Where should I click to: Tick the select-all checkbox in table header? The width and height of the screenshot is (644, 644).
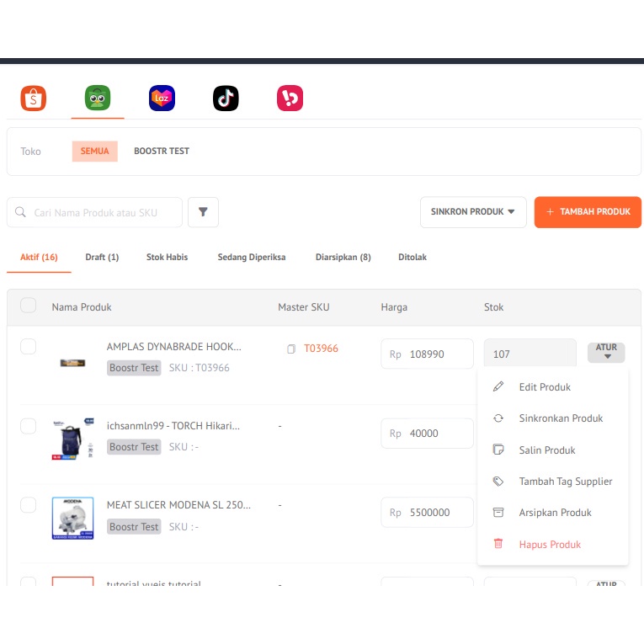tap(29, 306)
